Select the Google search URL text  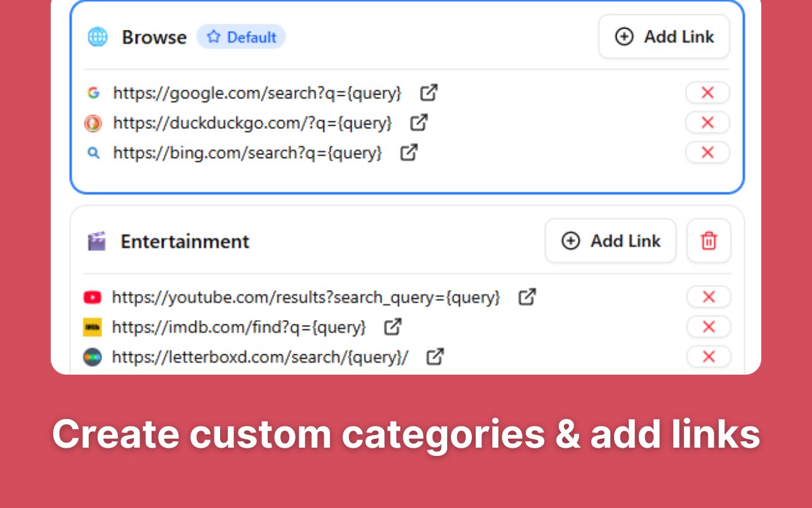coord(257,93)
